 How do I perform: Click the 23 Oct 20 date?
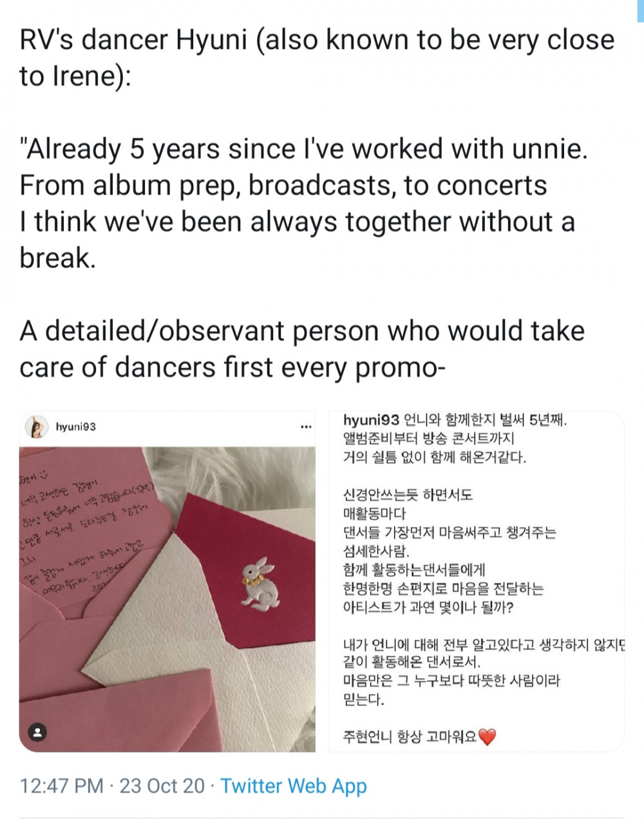click(162, 785)
